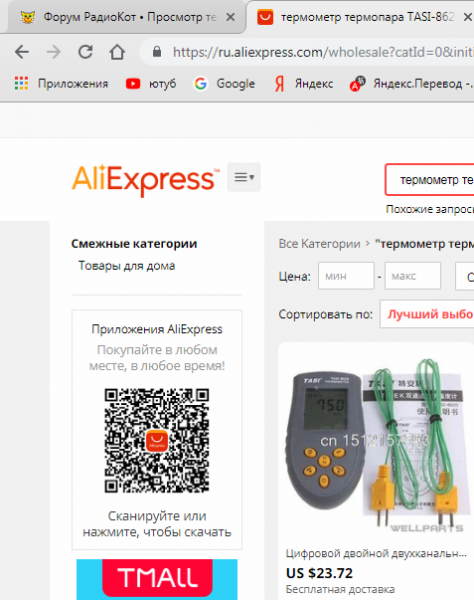The width and height of the screenshot is (474, 600).
Task: Open the ютуб YouTube bookmark
Action: click(x=151, y=83)
